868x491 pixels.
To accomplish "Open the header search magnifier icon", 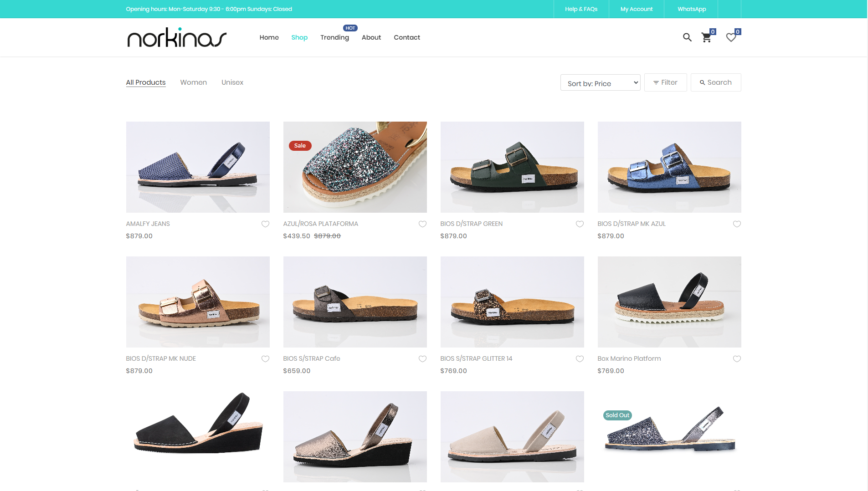I will 687,37.
